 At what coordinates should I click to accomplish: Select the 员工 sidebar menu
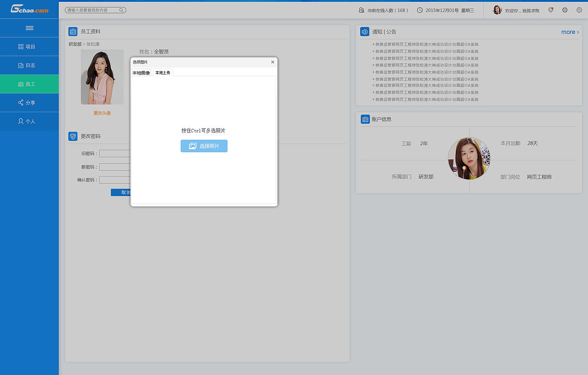29,84
